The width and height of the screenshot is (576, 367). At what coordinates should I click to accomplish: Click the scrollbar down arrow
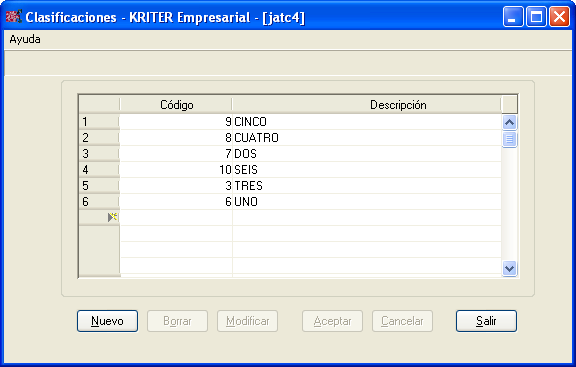510,268
